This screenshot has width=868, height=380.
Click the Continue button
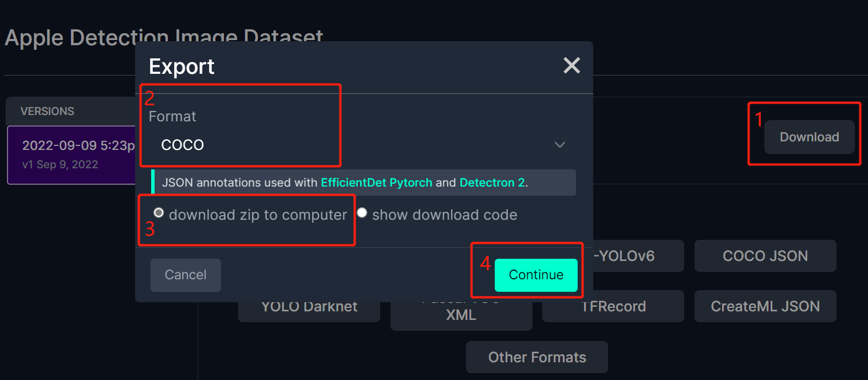pyautogui.click(x=536, y=275)
